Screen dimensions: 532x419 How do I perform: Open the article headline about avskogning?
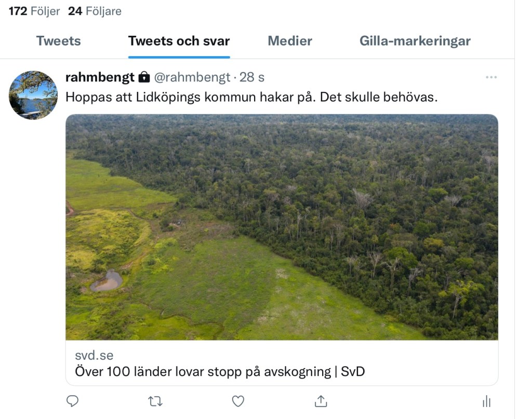coord(220,372)
